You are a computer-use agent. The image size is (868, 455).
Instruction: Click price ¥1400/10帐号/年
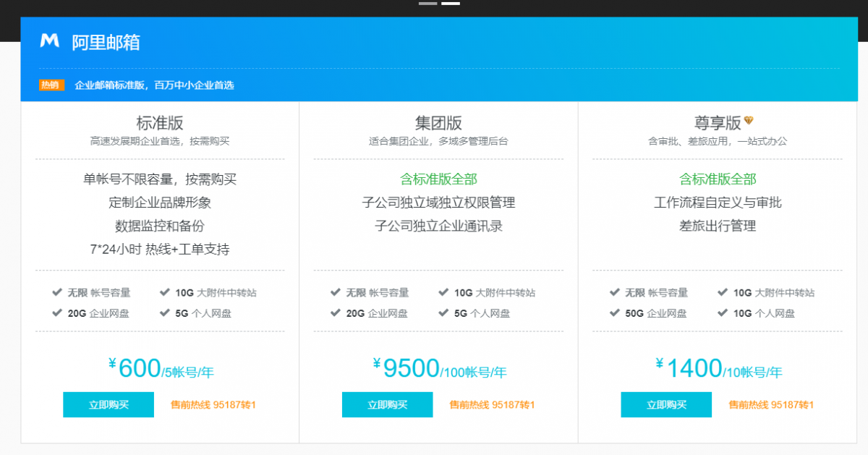(718, 369)
